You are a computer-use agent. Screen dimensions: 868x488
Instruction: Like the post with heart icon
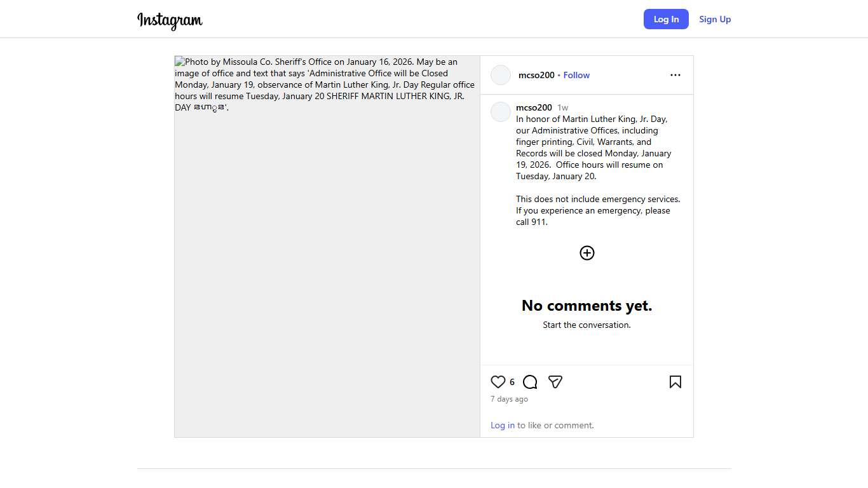(x=498, y=382)
